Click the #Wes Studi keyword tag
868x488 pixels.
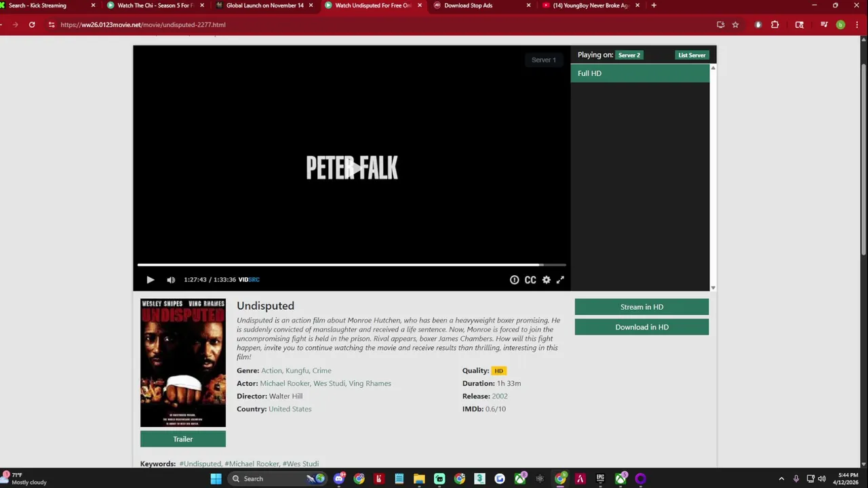300,464
